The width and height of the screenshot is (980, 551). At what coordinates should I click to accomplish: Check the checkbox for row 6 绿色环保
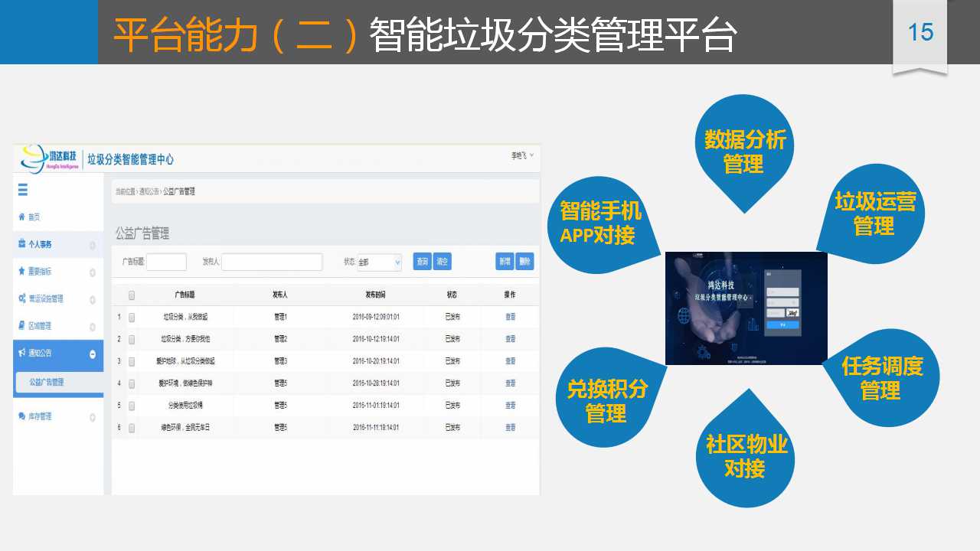132,428
